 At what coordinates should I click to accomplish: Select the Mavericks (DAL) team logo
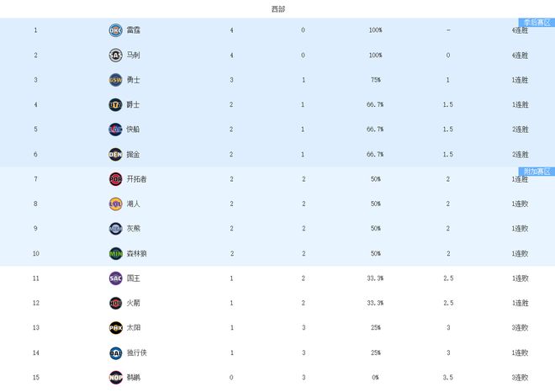115,352
